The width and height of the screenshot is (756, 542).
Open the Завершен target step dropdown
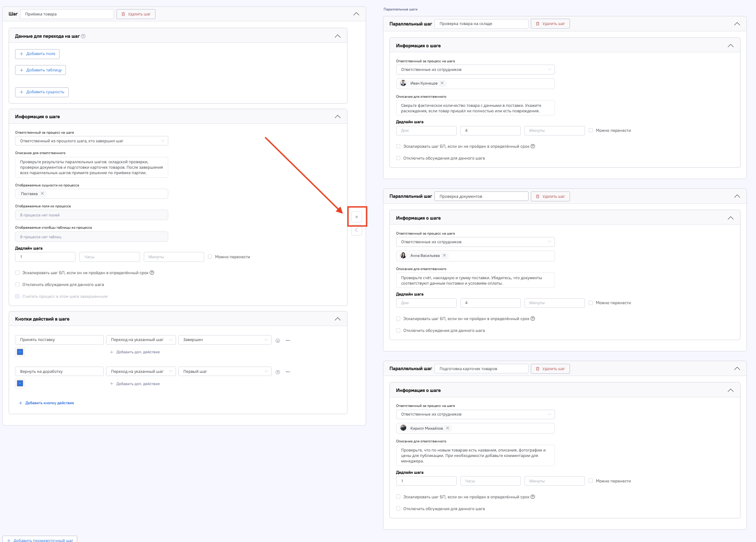(x=225, y=340)
